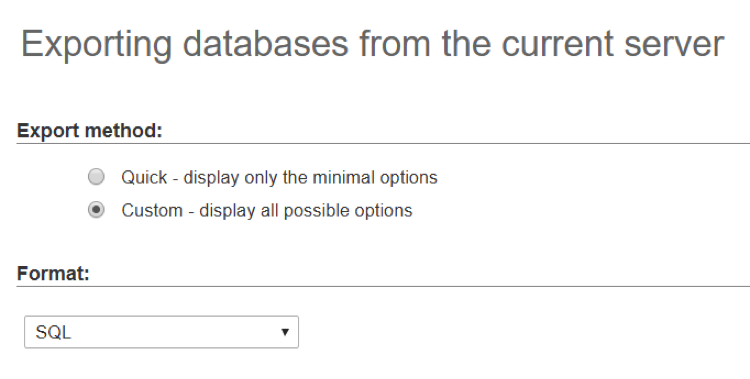Select the Custom export method radio button
The image size is (750, 379).
96,210
